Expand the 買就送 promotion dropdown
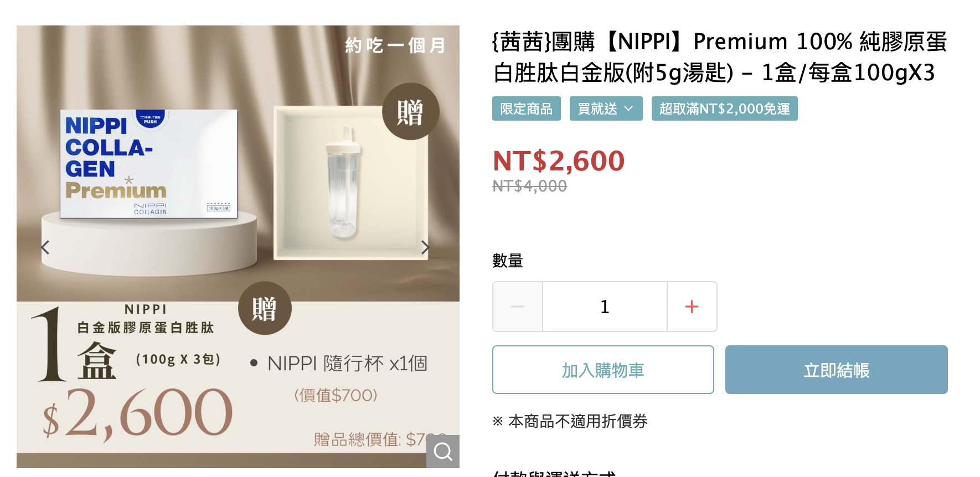The height and width of the screenshot is (477, 980). tap(606, 108)
